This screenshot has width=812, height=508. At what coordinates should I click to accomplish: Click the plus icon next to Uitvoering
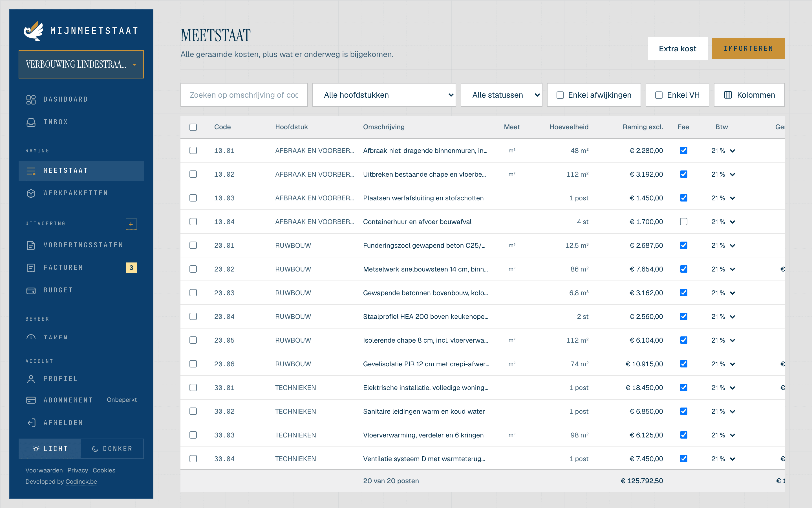(131, 224)
